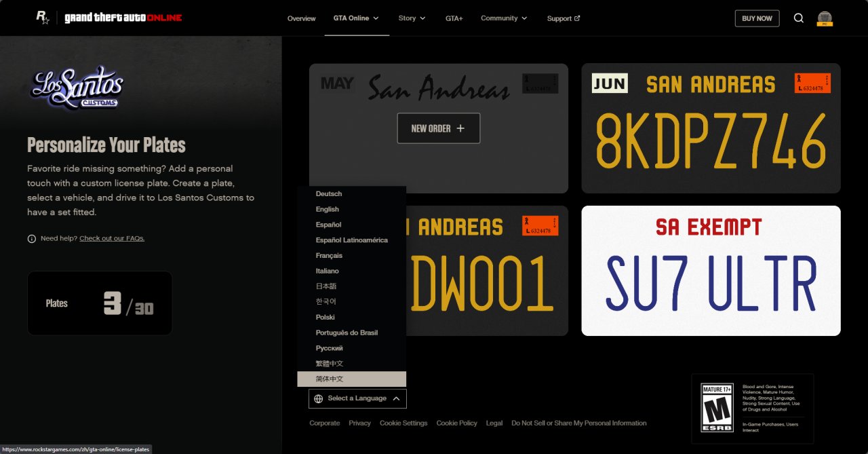Image resolution: width=868 pixels, height=454 pixels.
Task: Open the GTA+ nav item
Action: coord(454,18)
